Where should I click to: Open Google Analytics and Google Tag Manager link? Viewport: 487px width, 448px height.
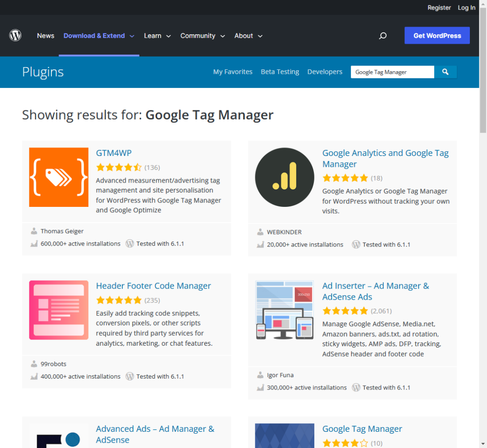385,158
